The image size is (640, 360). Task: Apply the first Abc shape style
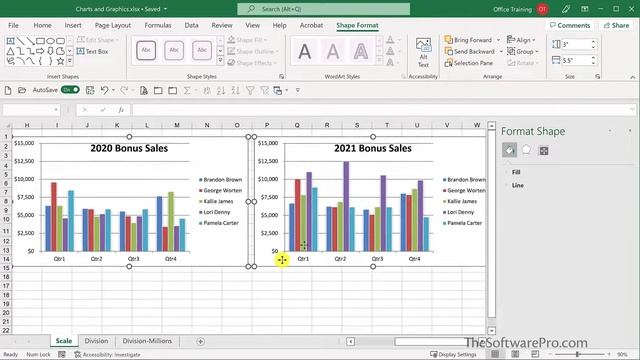(x=146, y=50)
